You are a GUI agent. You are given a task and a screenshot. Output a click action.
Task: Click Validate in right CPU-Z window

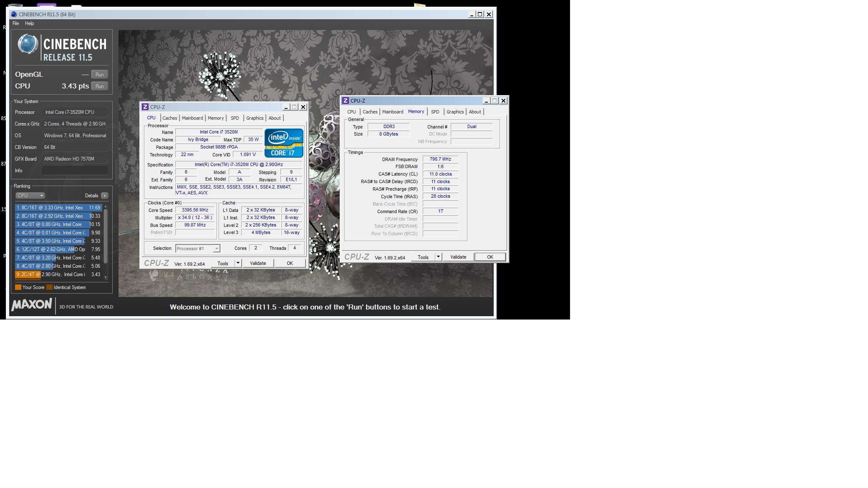(x=458, y=257)
